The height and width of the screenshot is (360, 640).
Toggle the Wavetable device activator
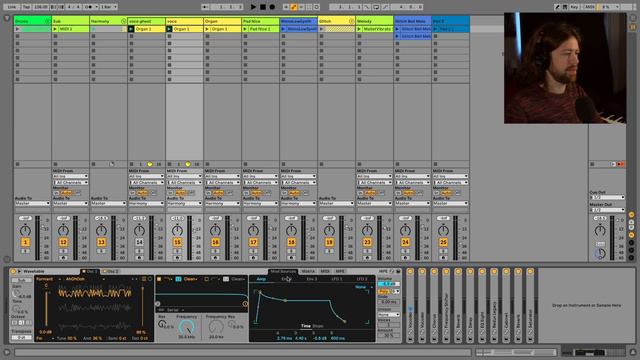[13, 271]
